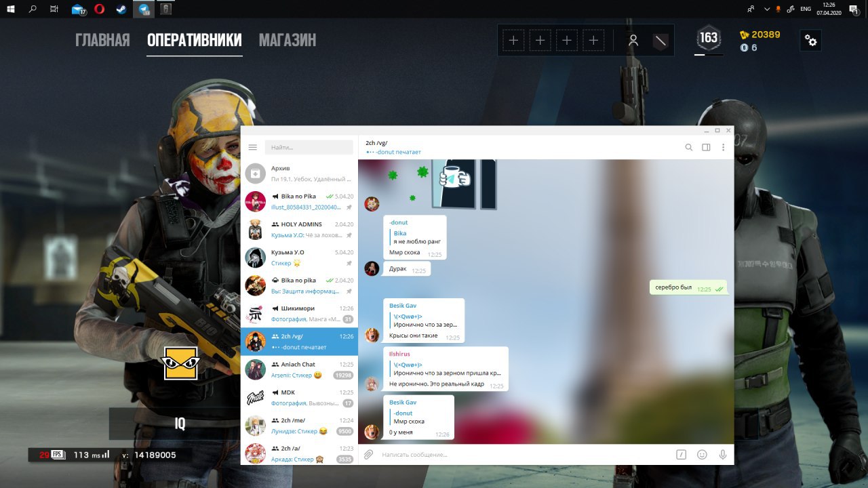
Task: Open the emoji picker smiley icon
Action: pos(702,455)
